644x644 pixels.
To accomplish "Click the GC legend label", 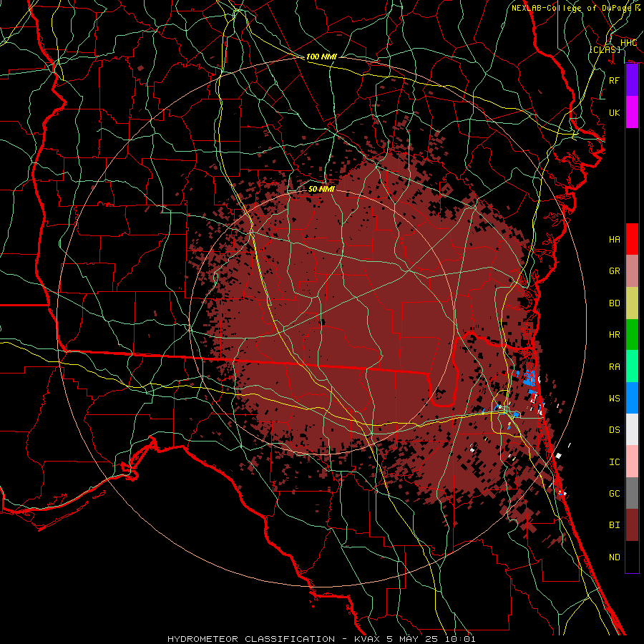I will (615, 494).
